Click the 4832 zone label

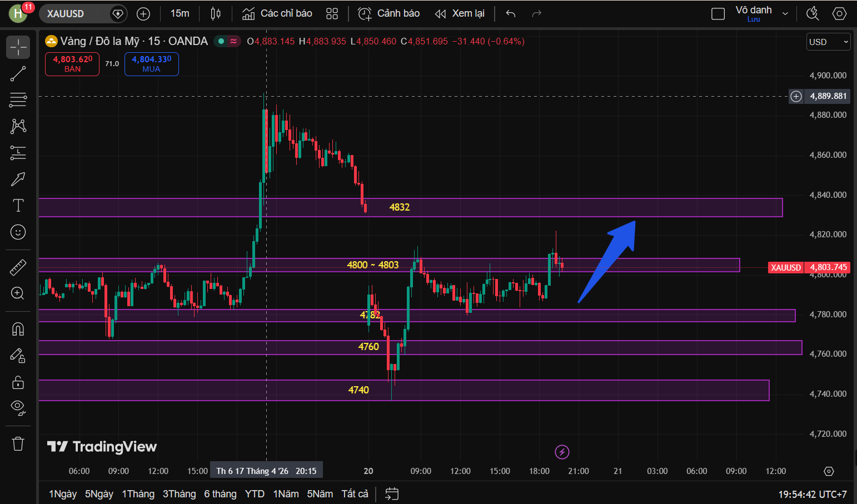(x=400, y=207)
